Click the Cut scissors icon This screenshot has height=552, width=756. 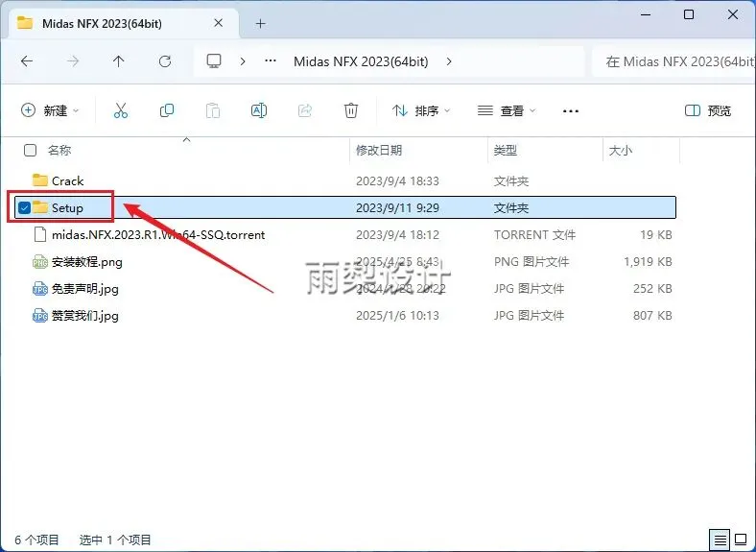click(121, 111)
